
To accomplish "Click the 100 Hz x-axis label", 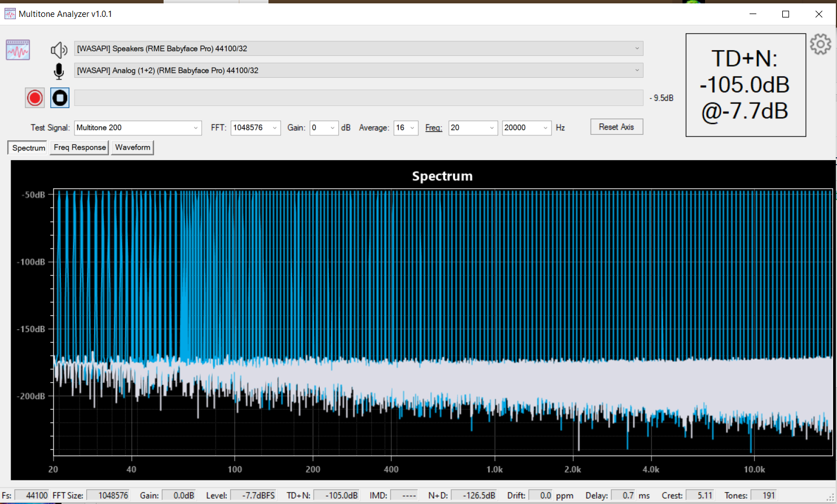I will (235, 469).
